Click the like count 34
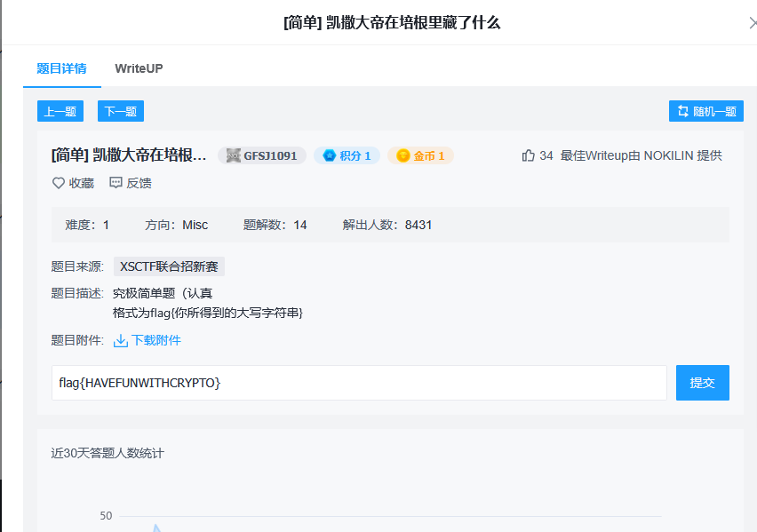The image size is (757, 532). [546, 155]
